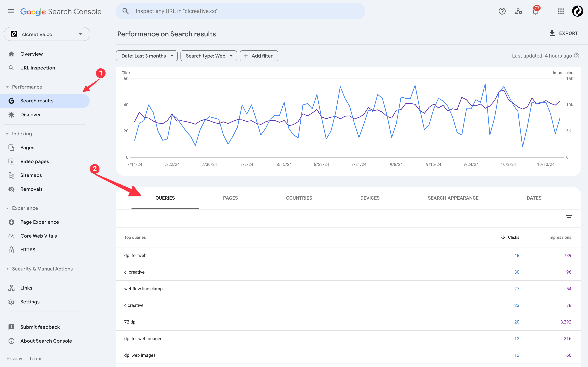Sort the table by Clicks column
Viewport: 588px width, 367px height.
pos(510,237)
